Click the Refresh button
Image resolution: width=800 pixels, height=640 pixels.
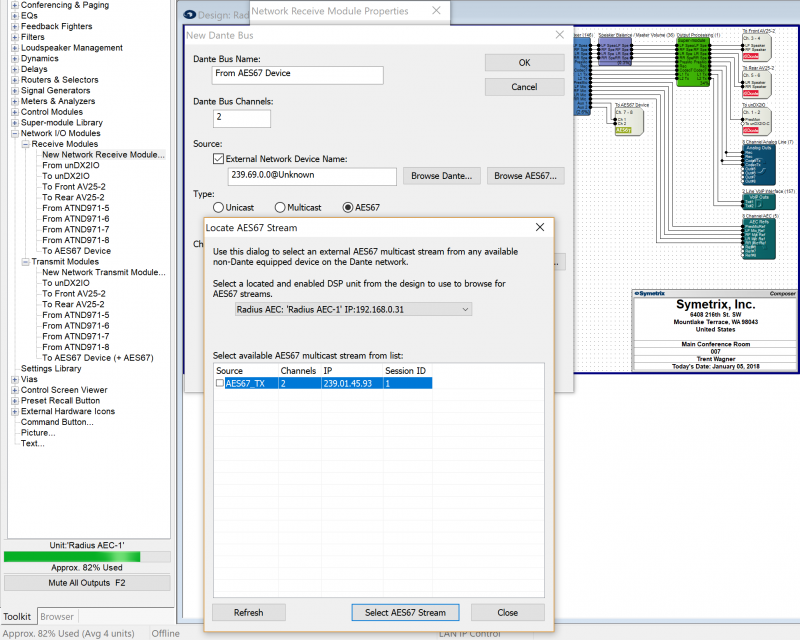[x=248, y=612]
